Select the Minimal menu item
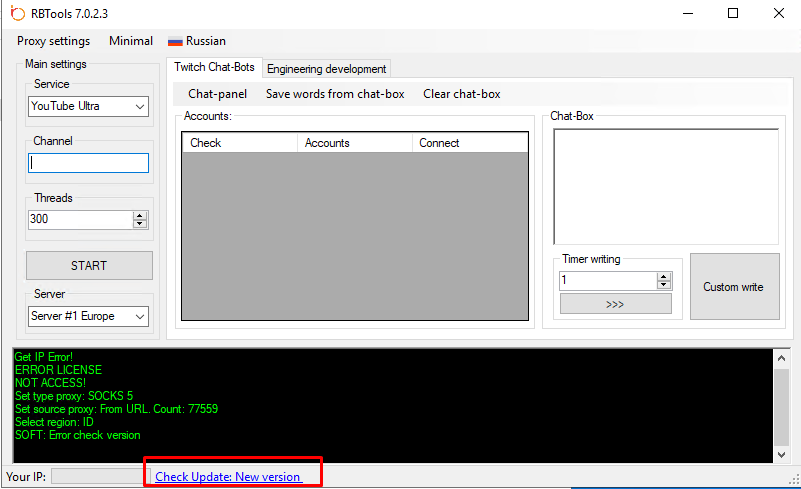This screenshot has height=489, width=801. click(131, 41)
